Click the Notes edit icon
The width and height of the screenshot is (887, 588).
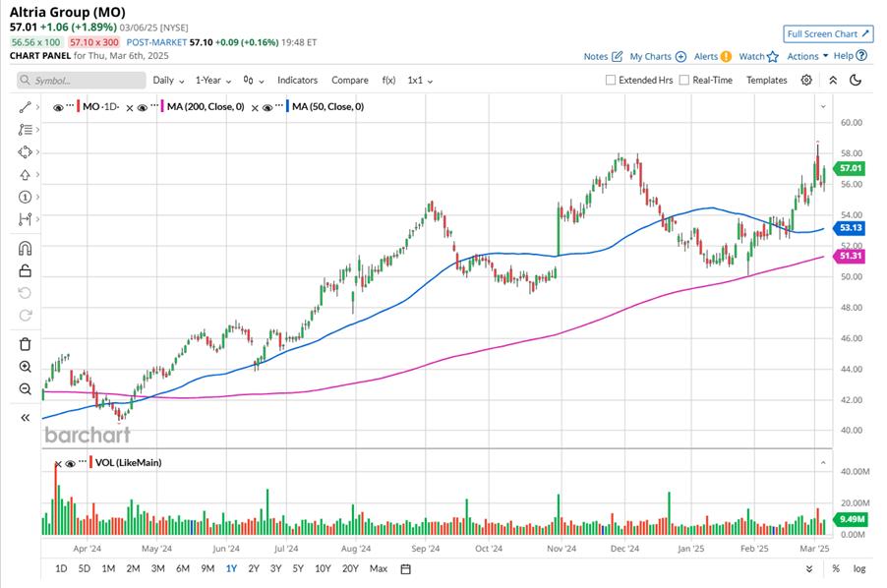tap(618, 57)
